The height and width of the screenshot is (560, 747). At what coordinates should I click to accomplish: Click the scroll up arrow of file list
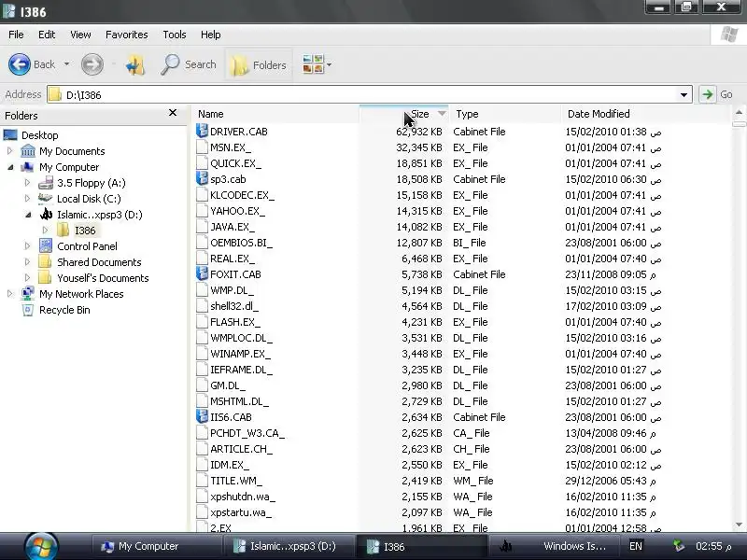pos(739,113)
